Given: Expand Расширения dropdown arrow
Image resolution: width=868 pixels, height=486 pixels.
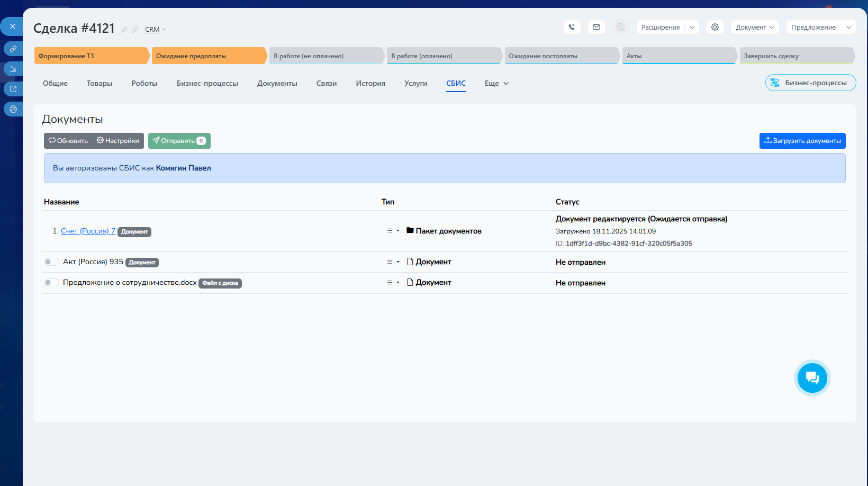Looking at the screenshot, I should tap(692, 27).
